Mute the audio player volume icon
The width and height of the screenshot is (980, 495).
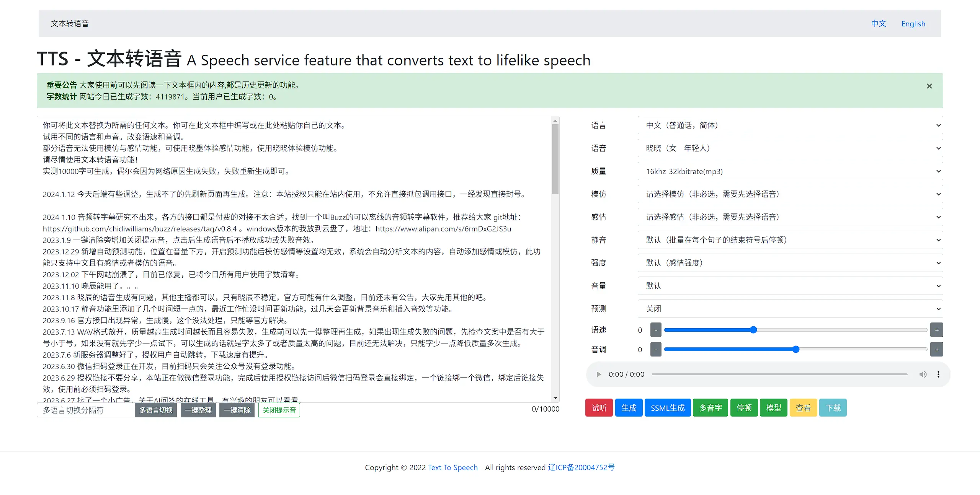(x=923, y=374)
